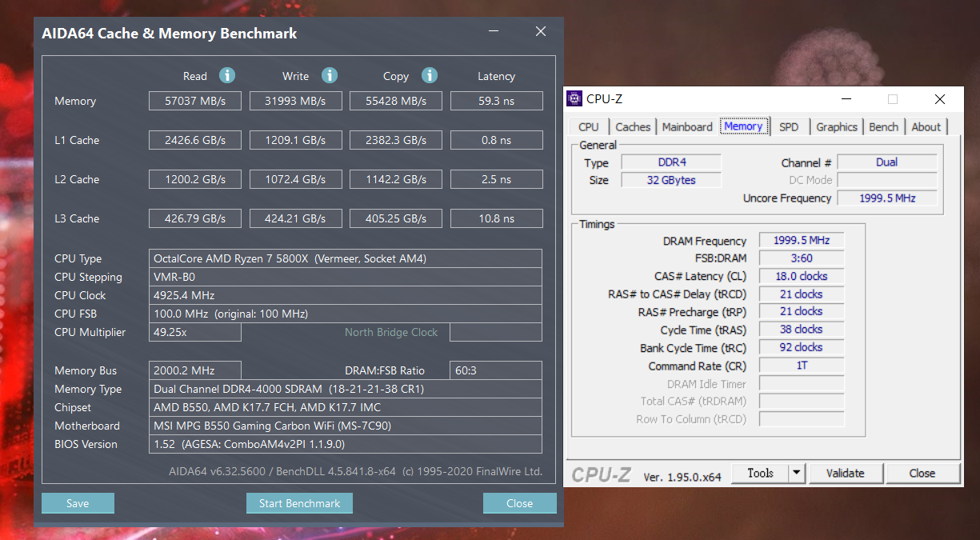The image size is (980, 540).
Task: Click the CPU Multiplier 49.25x field
Action: coord(195,332)
